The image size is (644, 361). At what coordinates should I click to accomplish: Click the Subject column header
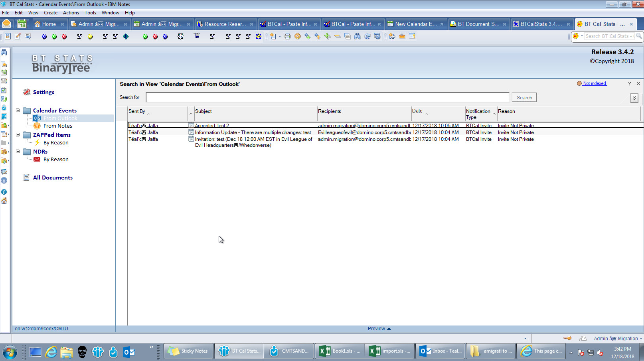(255, 113)
